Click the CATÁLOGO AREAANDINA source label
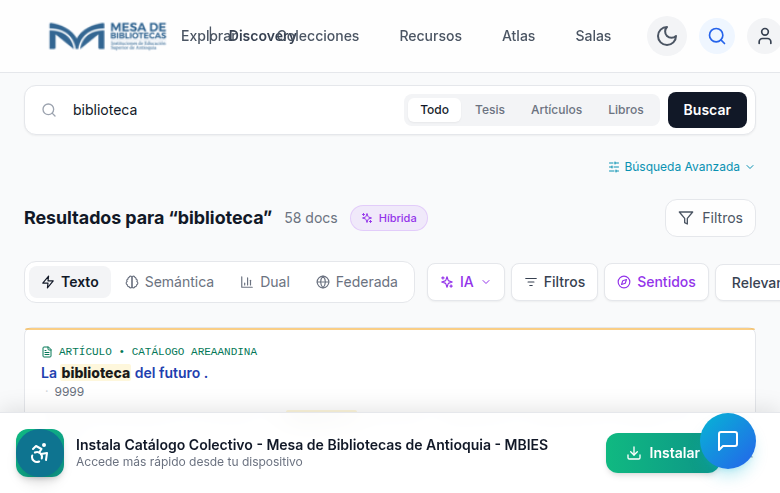Viewport: 780px width, 493px height. (x=195, y=352)
